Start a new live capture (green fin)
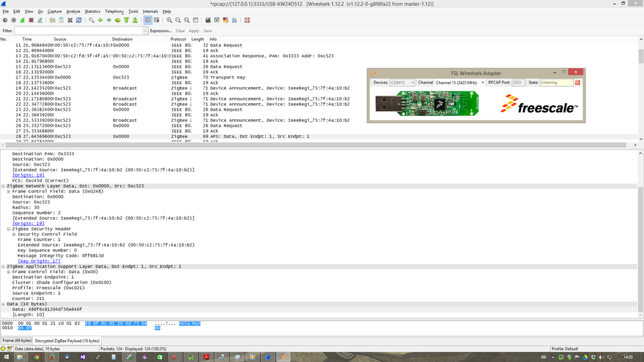This screenshot has height=362, width=644. pos(23,20)
